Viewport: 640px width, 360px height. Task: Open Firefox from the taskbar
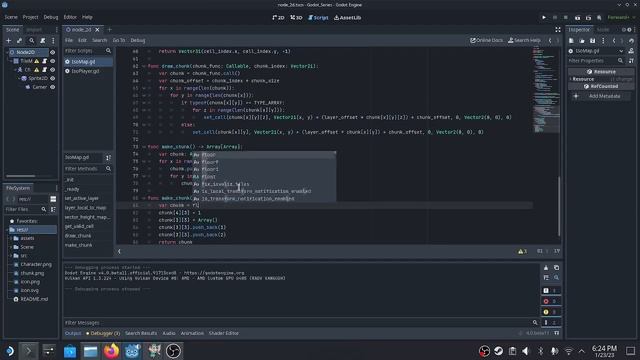coord(111,351)
